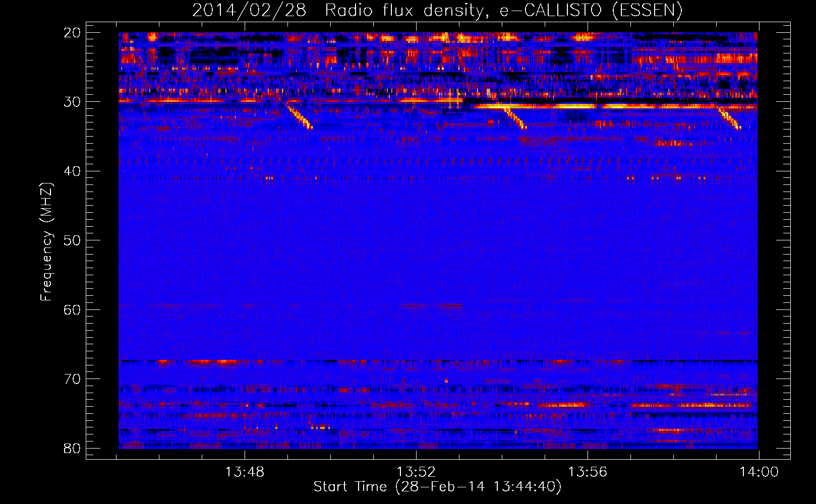Click the 80 frequency tick label
Screen dimensions: 816x504
72,448
